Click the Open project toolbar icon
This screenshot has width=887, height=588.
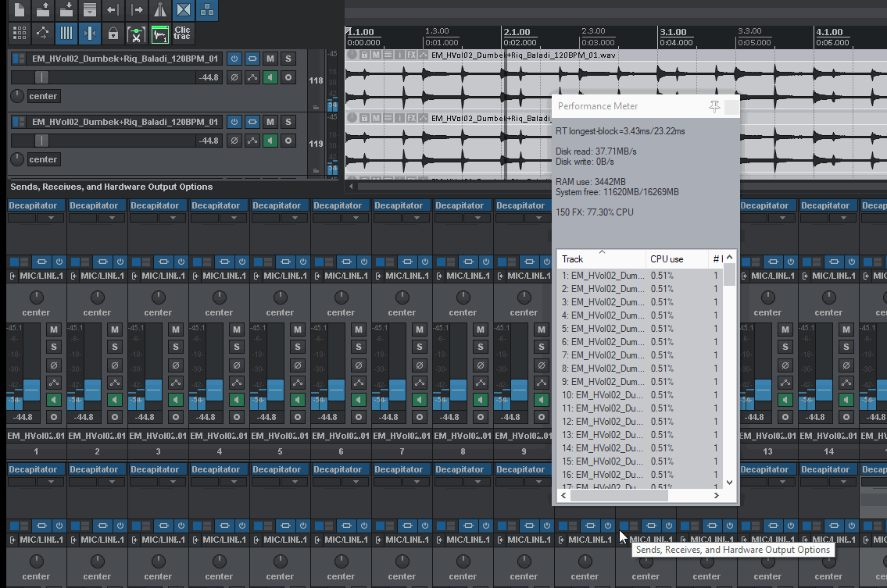(43, 9)
